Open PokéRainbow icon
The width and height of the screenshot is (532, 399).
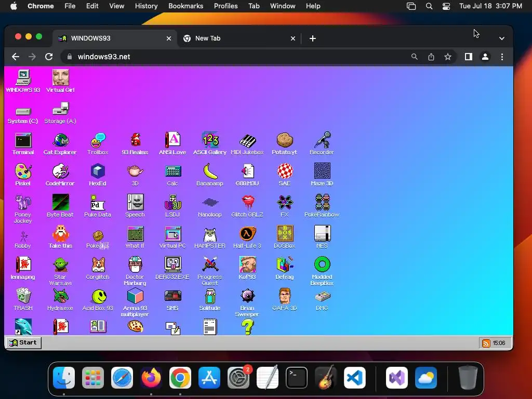click(x=322, y=206)
